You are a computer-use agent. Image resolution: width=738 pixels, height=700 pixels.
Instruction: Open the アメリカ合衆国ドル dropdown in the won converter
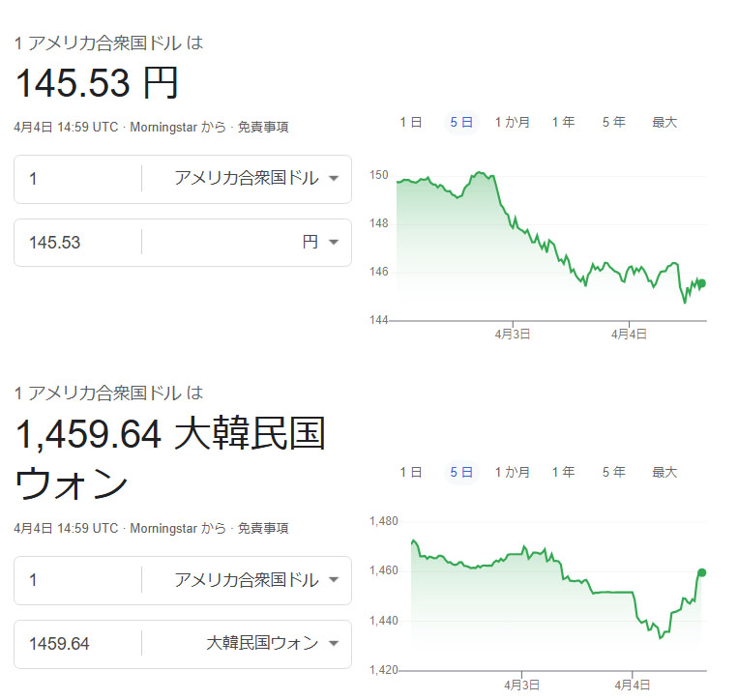tap(256, 579)
